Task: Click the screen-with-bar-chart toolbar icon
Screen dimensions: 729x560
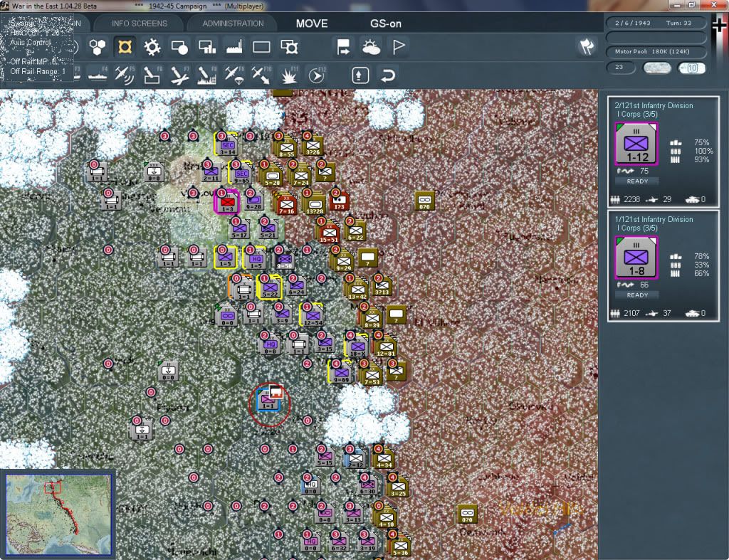Action: point(207,47)
